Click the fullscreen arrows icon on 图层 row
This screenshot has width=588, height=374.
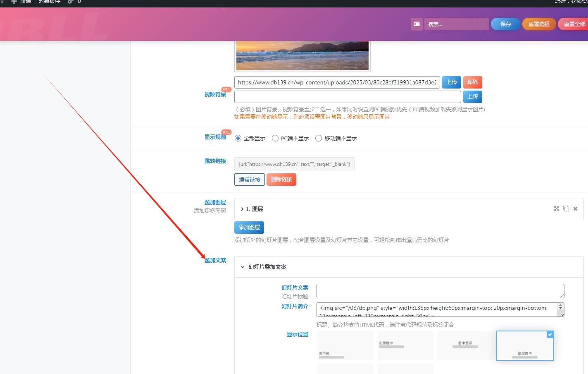click(557, 209)
